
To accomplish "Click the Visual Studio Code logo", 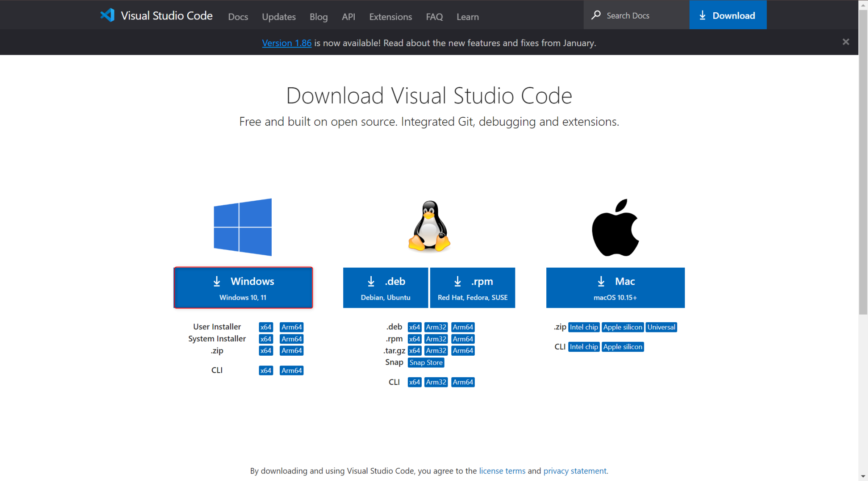I will pyautogui.click(x=108, y=15).
